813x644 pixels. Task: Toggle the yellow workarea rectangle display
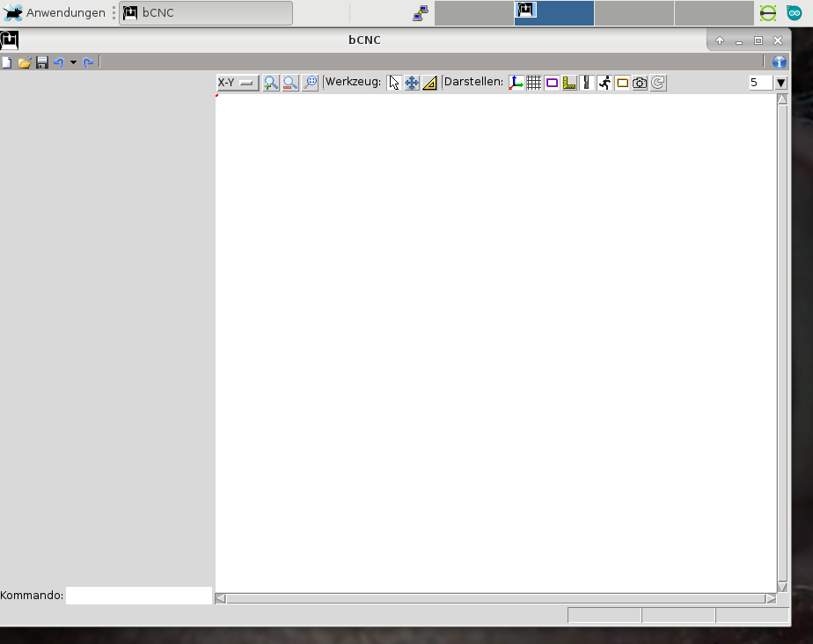[622, 83]
